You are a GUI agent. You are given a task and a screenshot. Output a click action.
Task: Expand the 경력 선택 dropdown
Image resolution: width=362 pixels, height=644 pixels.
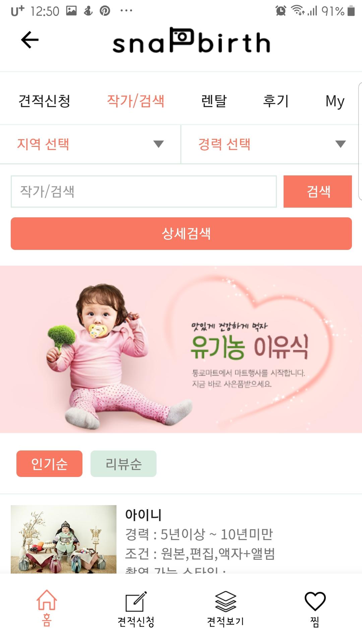tap(271, 144)
